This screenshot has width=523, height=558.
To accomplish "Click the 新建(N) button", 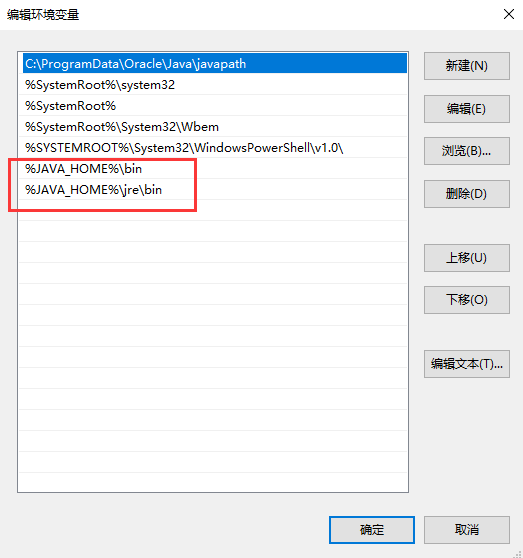I will [466, 66].
